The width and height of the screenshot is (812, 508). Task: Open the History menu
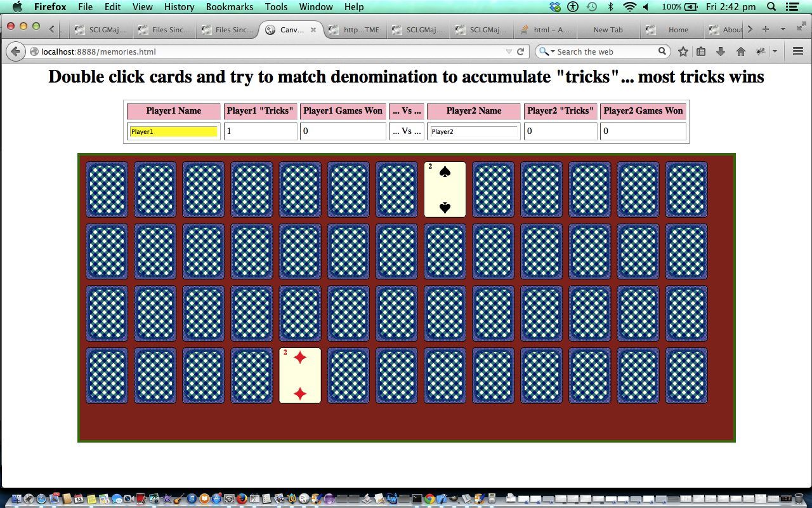(x=179, y=7)
